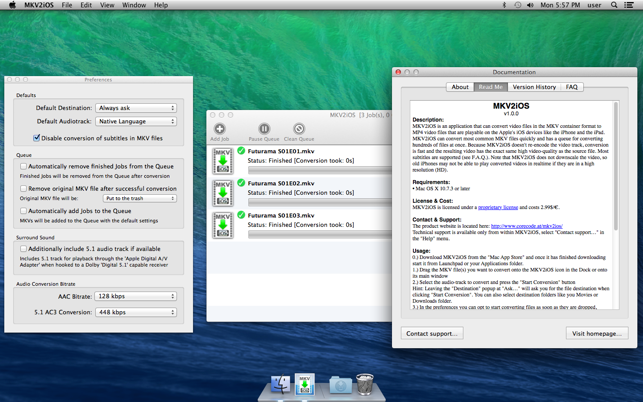Open the corecode.at product website link
Image resolution: width=643 pixels, height=402 pixels.
click(527, 226)
